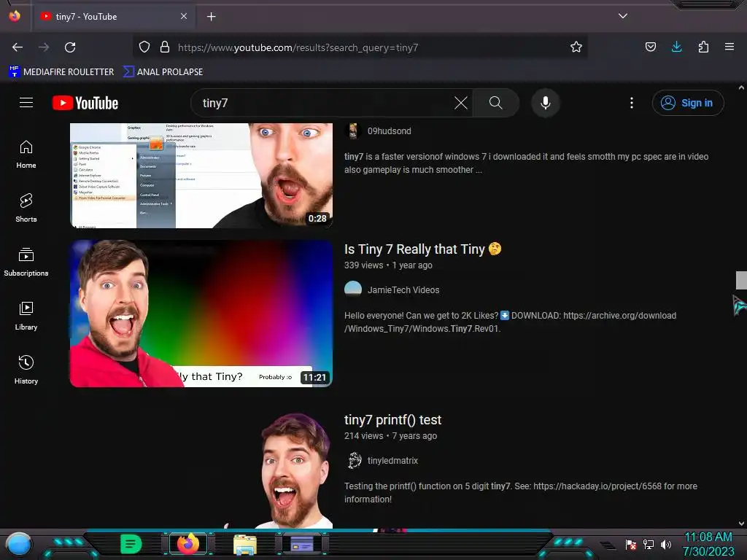Click the Sign in button
Viewport: 747px width, 560px height.
point(688,103)
